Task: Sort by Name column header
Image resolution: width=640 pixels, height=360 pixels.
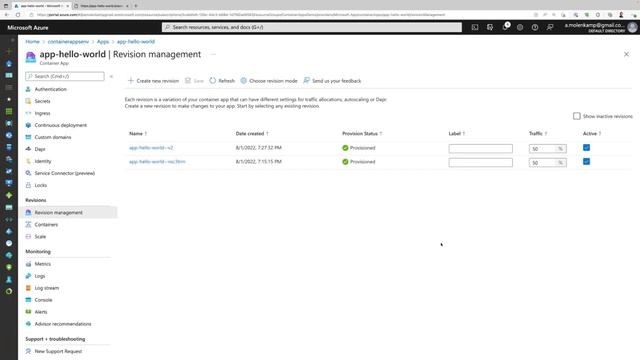Action: click(x=138, y=133)
